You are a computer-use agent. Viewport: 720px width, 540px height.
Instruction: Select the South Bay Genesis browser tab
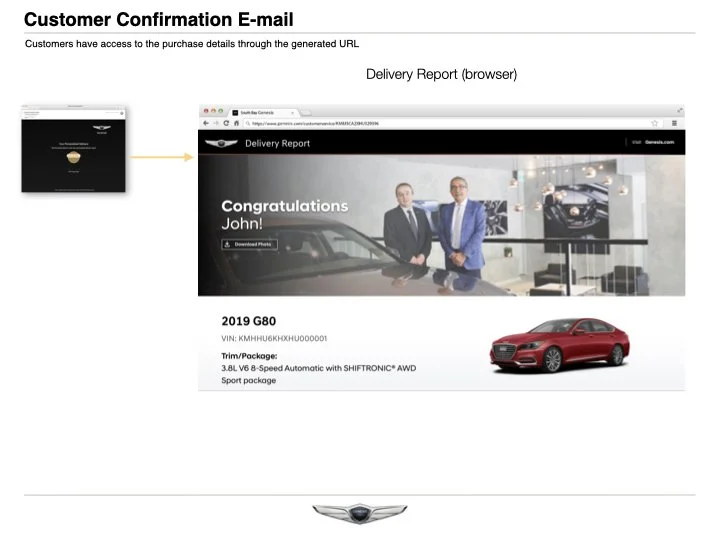tap(263, 112)
